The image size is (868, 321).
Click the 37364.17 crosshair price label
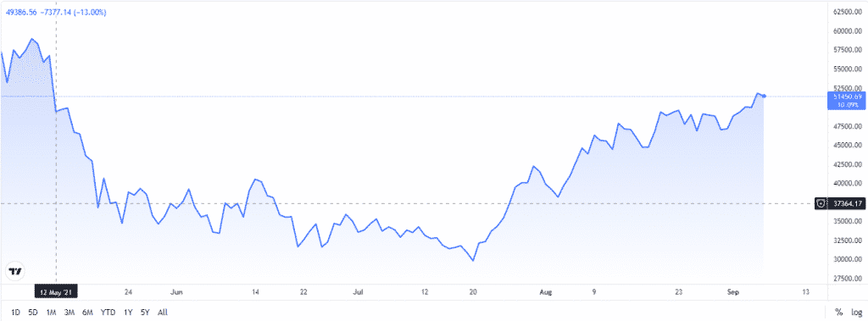point(848,203)
